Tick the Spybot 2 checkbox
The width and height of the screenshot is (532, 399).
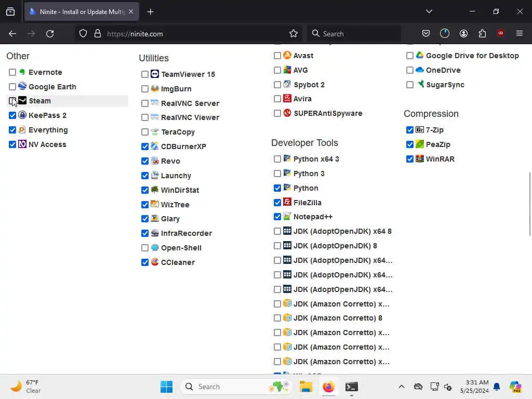(277, 85)
